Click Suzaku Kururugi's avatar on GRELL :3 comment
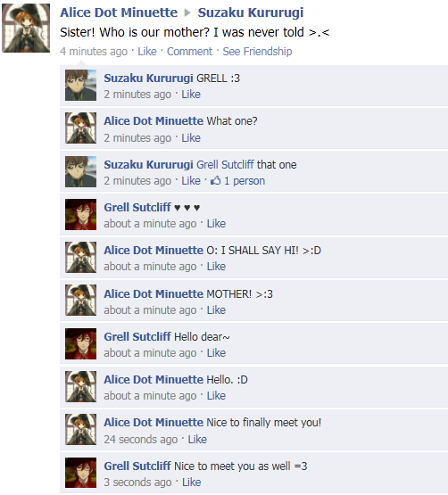The width and height of the screenshot is (448, 495). pyautogui.click(x=80, y=86)
